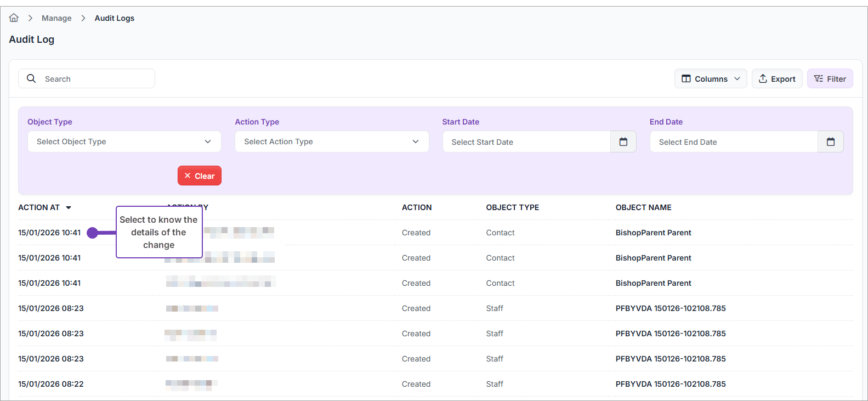Open the End Date calendar picker
Viewport: 868px width, 401px height.
(830, 142)
